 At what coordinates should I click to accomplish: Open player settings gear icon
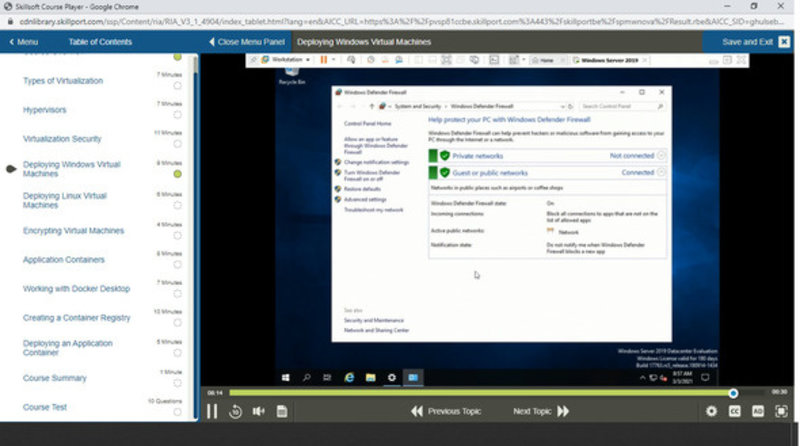(x=711, y=411)
